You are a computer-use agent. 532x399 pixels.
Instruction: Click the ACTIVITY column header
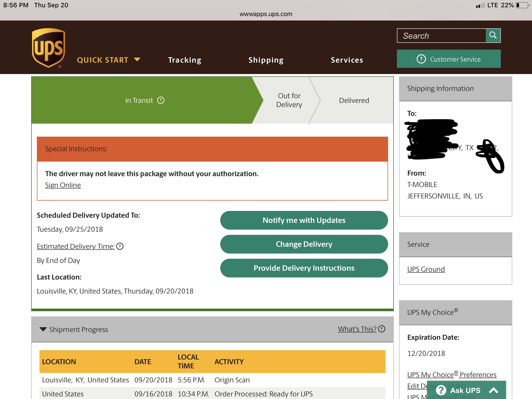229,362
